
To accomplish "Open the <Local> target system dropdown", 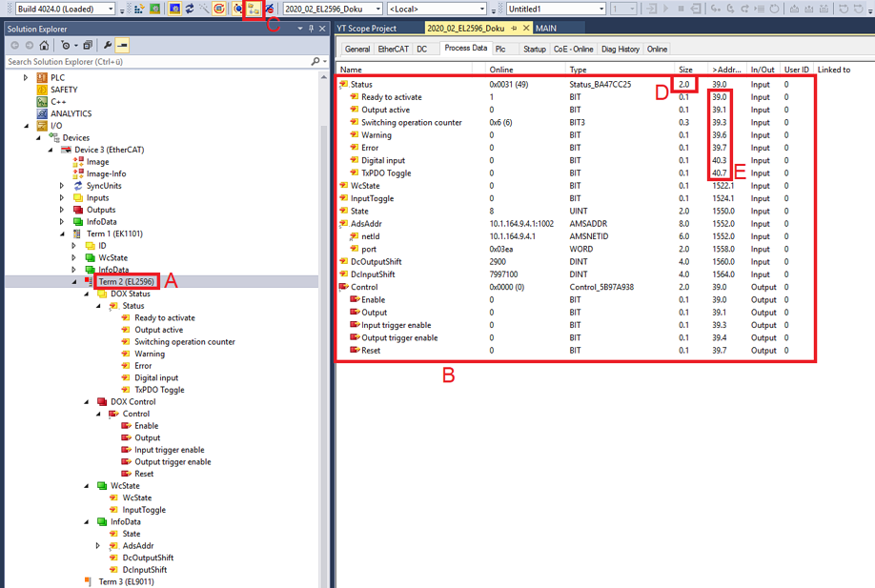I will (482, 9).
